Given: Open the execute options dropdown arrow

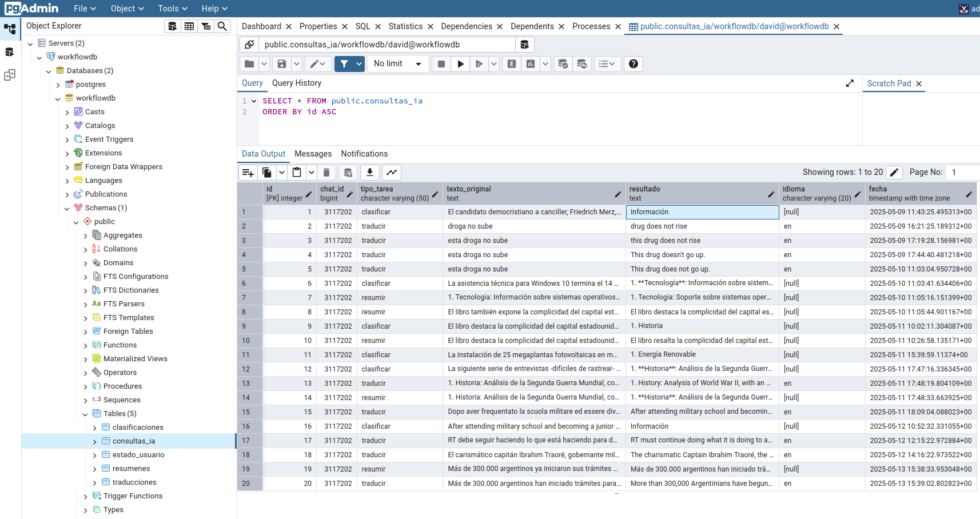Looking at the screenshot, I should (x=494, y=64).
